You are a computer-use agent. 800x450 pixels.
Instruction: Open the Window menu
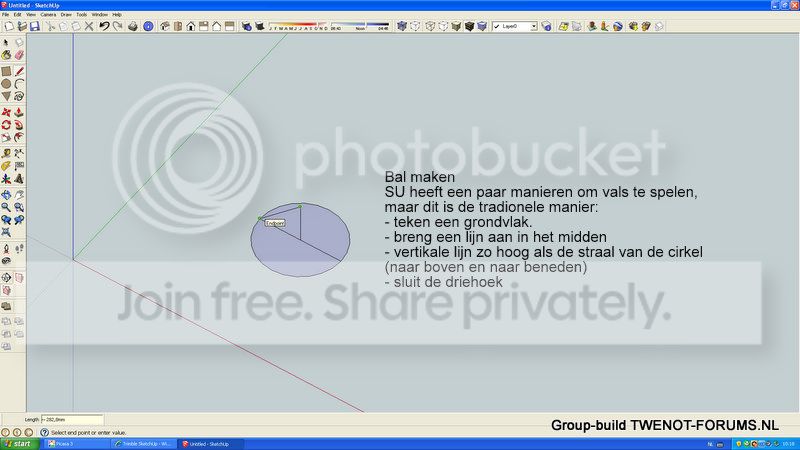pos(99,15)
